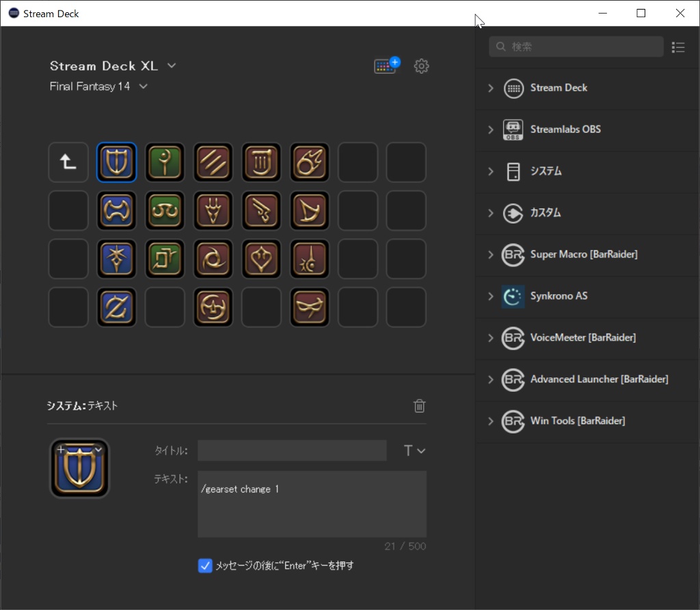
Task: Select the Dancer mask job icon
Action: tap(310, 307)
